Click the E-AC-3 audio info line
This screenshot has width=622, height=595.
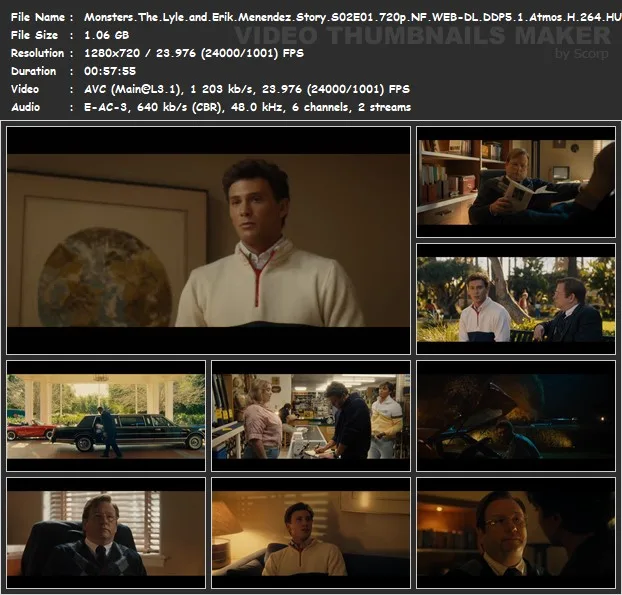[x=247, y=107]
